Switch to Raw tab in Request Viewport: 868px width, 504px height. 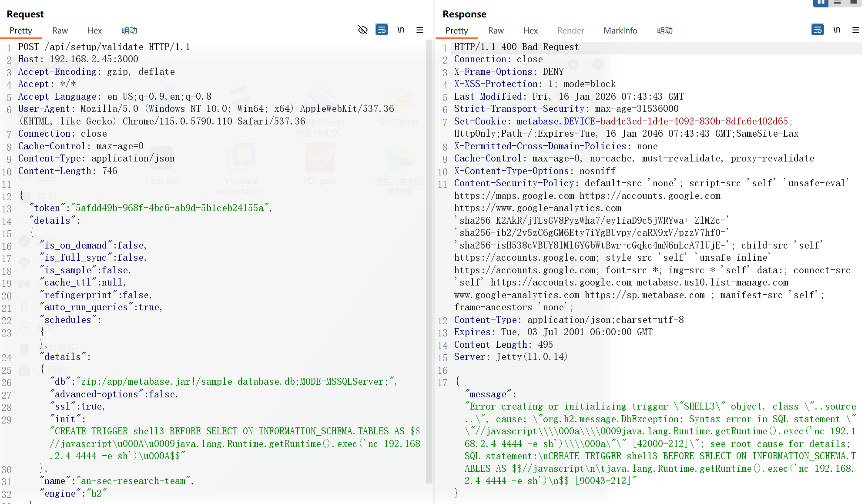pyautogui.click(x=60, y=30)
